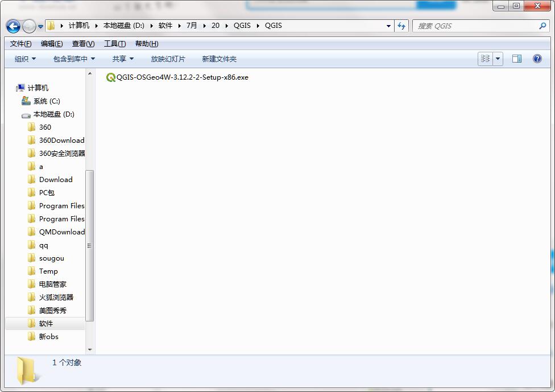Open the view options dropdown arrow
555x392 pixels.
coord(498,59)
